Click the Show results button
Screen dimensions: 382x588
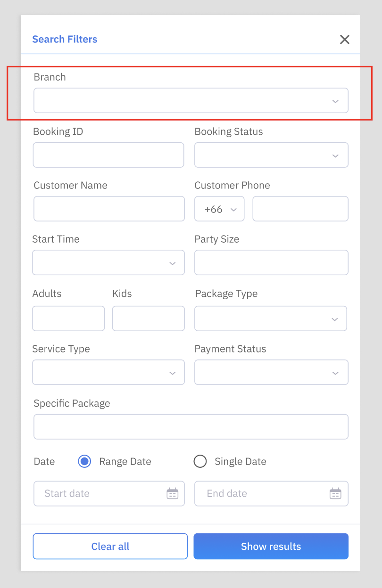pos(271,546)
